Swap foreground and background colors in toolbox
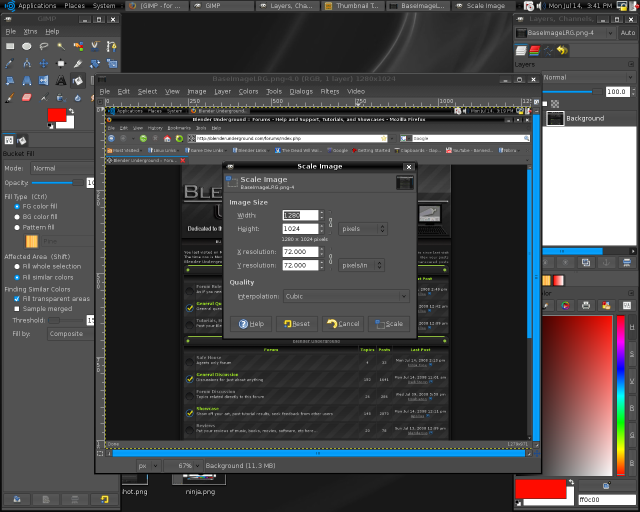Image resolution: width=640 pixels, height=512 pixels. 72,111
